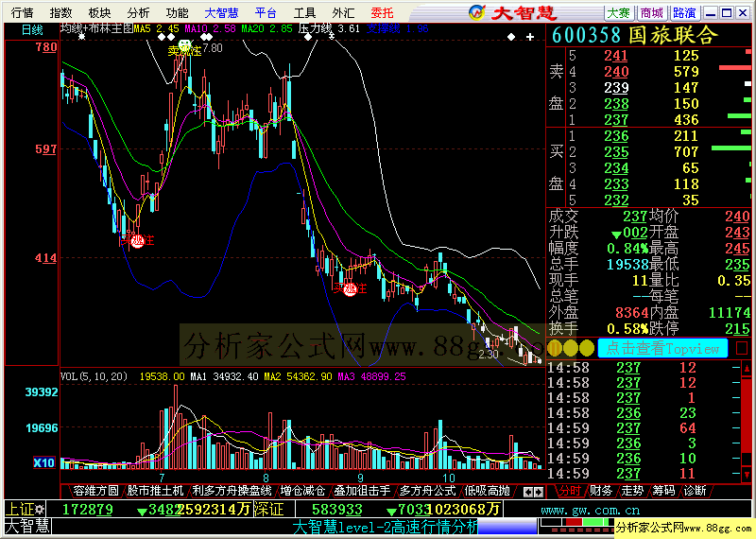Open the 功能 menu

[177, 13]
